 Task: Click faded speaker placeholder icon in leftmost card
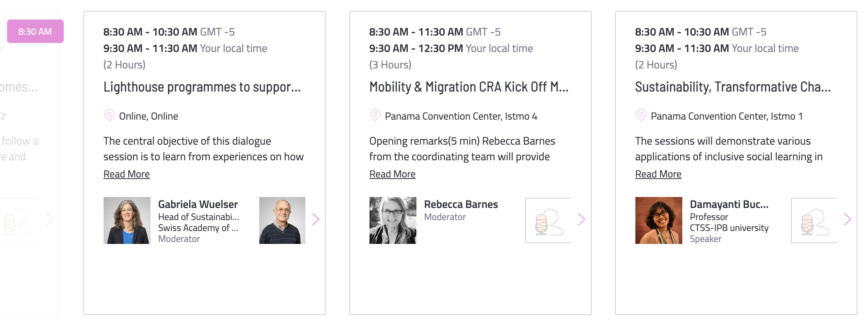pos(18,220)
